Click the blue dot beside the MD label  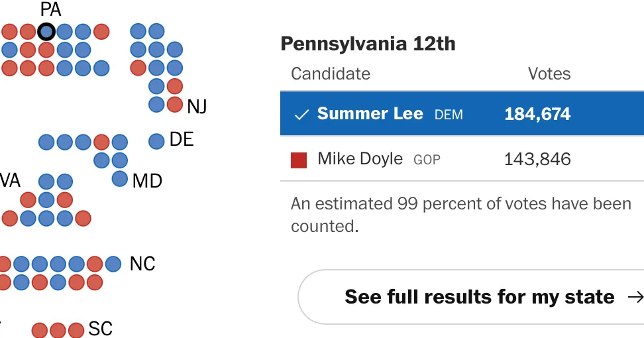(x=119, y=179)
